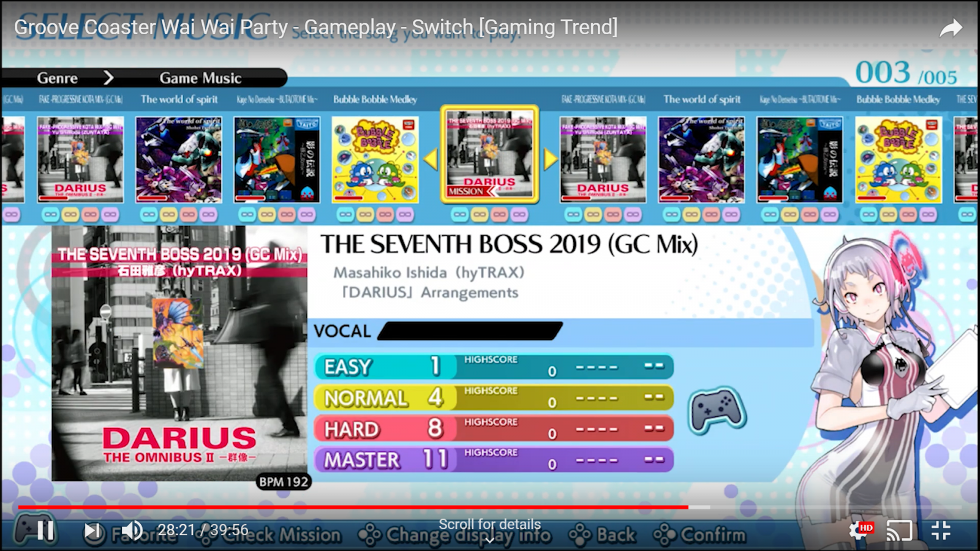Click purple difficulty badge under selected thumbnail
Screen dimensions: 980x551
click(519, 215)
